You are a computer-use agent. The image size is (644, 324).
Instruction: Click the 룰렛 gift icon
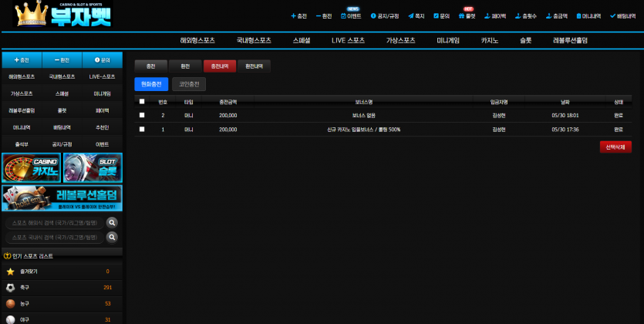[x=461, y=16]
